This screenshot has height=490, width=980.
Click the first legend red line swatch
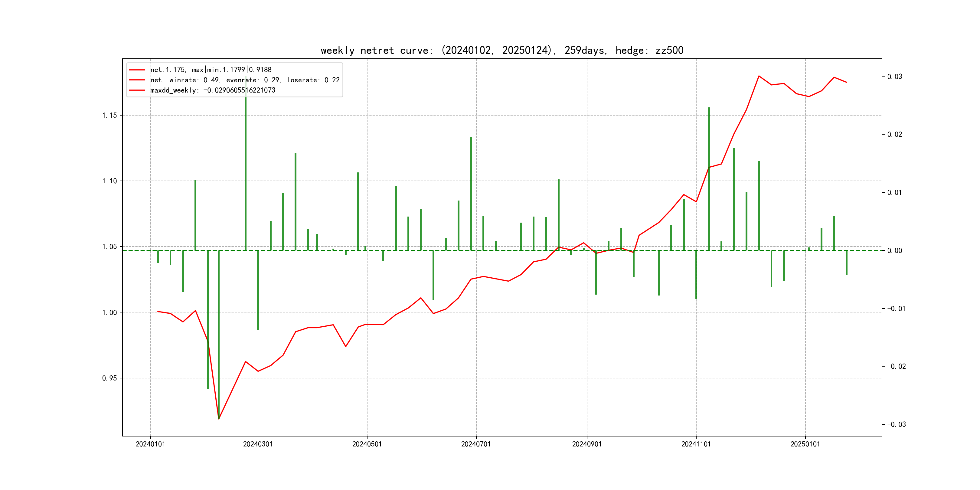[137, 70]
